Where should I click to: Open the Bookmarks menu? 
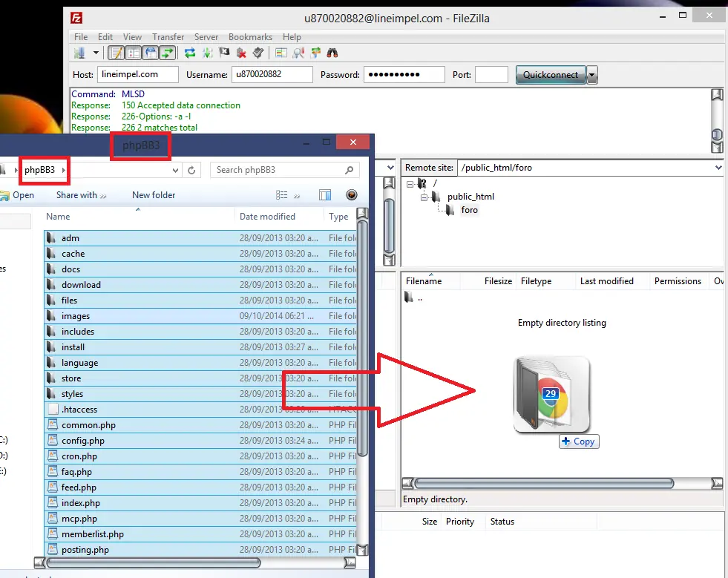pos(250,36)
